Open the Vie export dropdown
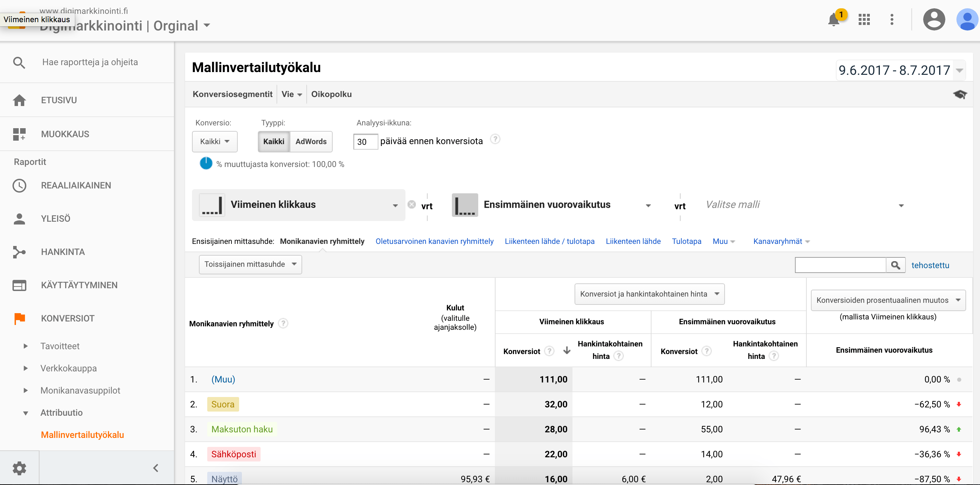980x485 pixels. point(292,94)
